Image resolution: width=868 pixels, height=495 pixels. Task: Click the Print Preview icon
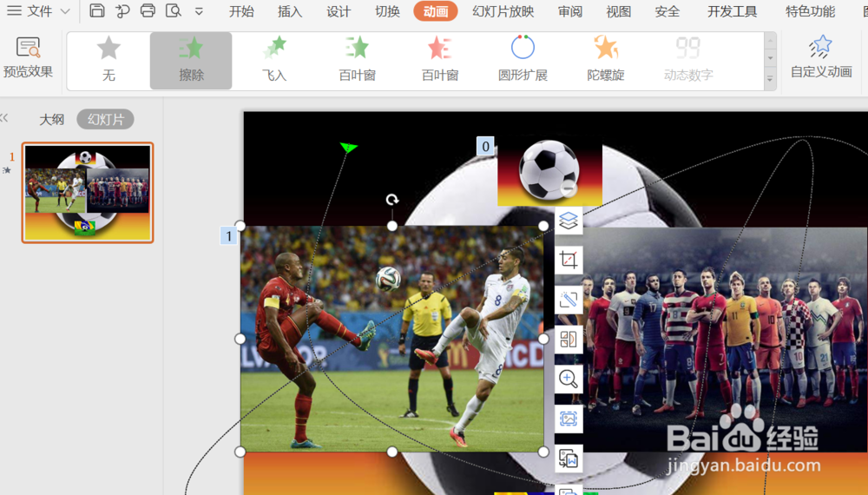[x=174, y=10]
